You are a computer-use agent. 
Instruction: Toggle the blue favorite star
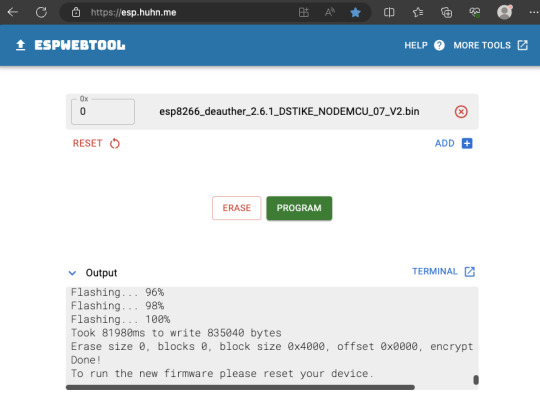click(355, 13)
